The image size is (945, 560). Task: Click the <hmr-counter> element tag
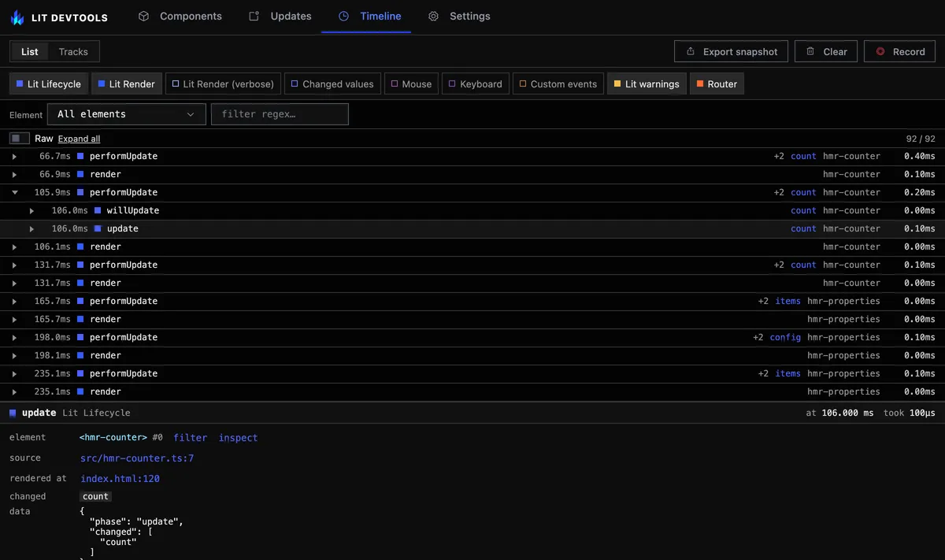click(113, 438)
